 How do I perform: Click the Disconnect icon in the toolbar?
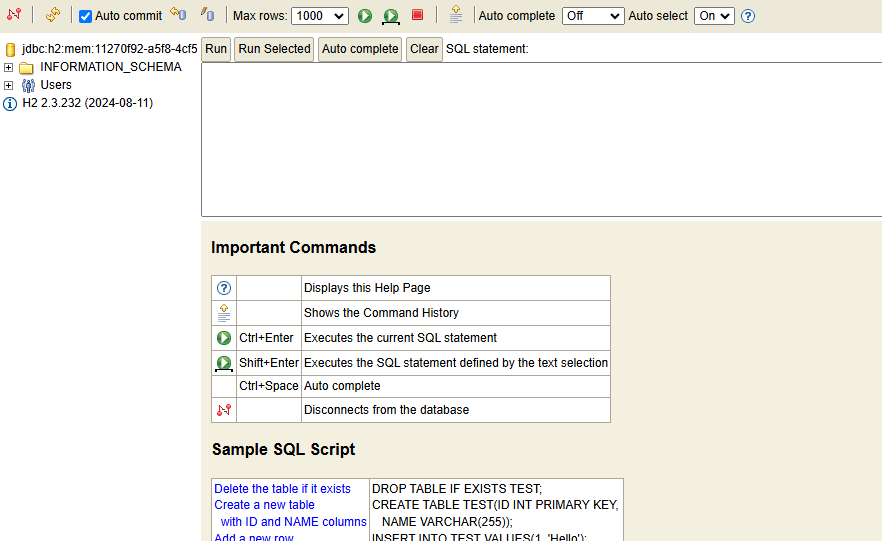tap(14, 15)
